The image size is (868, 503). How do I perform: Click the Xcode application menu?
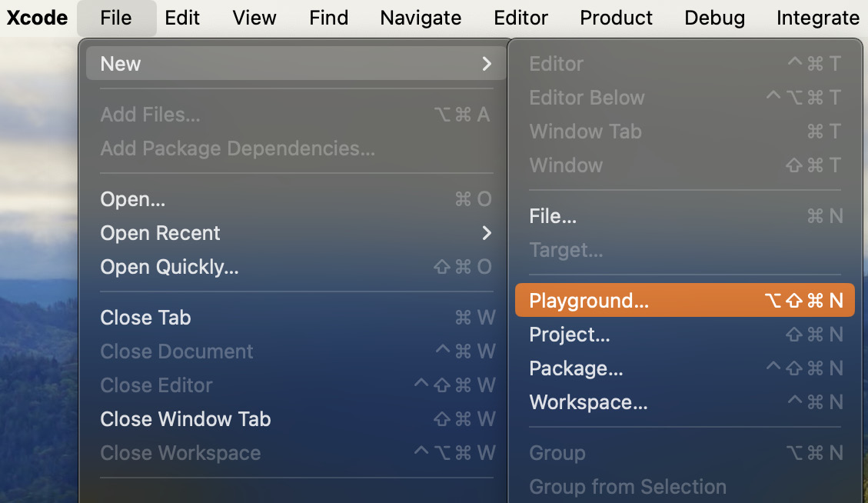(x=37, y=18)
